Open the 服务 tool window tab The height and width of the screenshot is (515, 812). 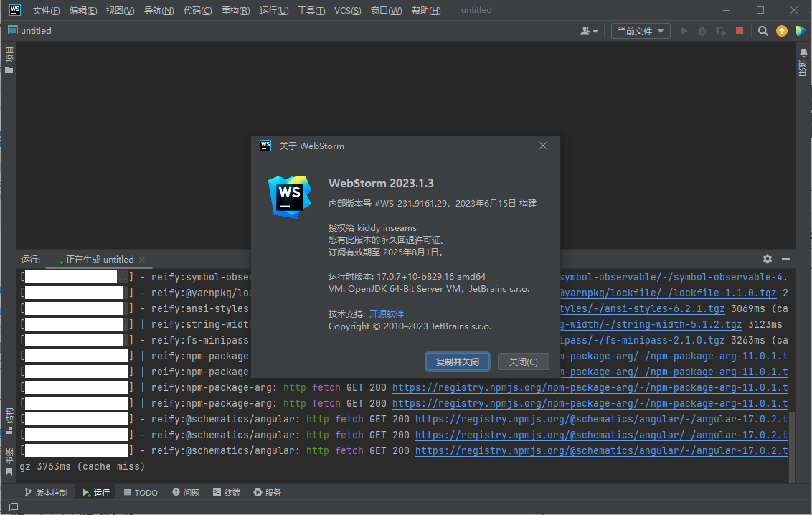[x=268, y=493]
